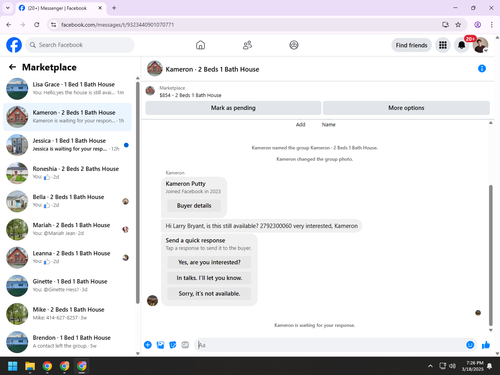Open Bella 2 Beds 1 Bath House chat
The height and width of the screenshot is (375, 500).
(67, 201)
